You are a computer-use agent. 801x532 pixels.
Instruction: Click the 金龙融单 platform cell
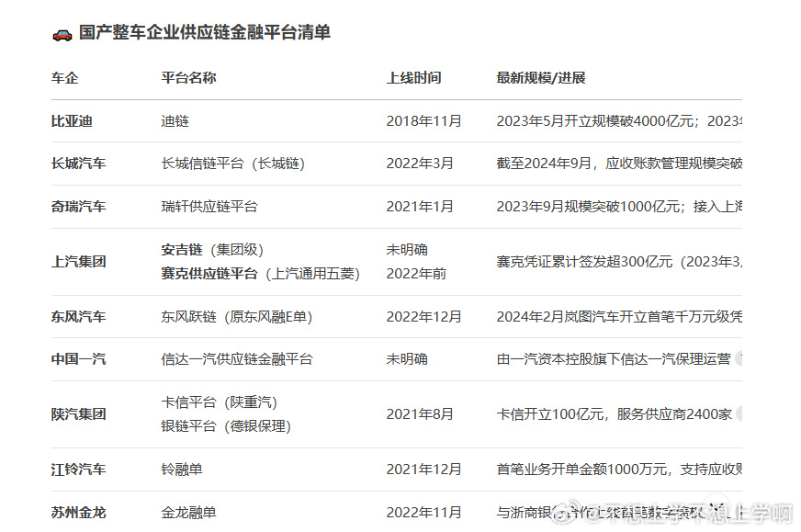[188, 513]
